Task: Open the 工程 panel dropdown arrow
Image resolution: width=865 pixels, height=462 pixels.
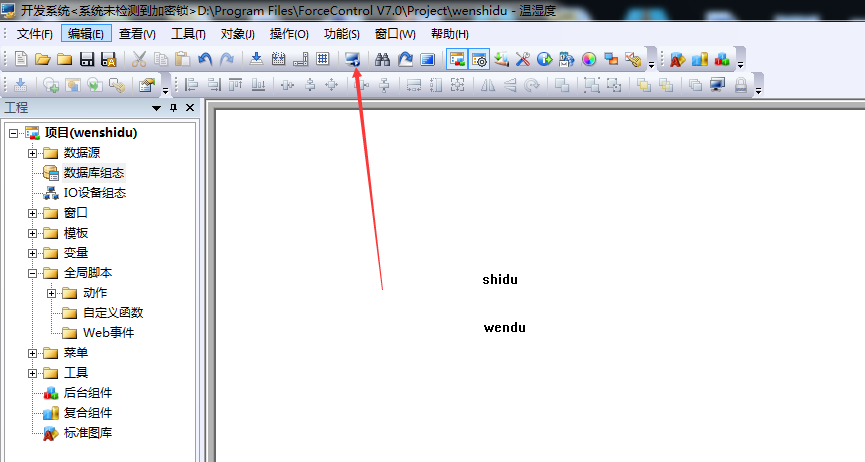Action: tap(156, 108)
